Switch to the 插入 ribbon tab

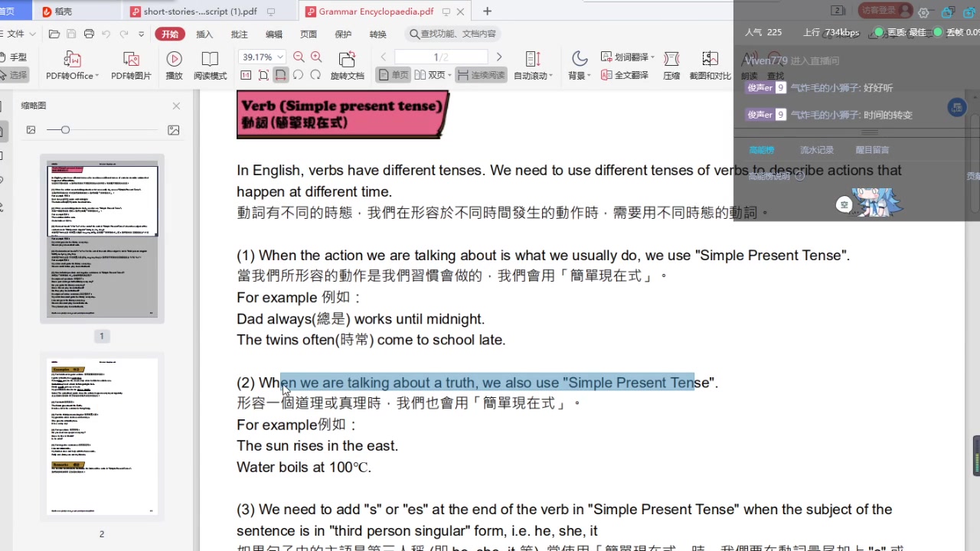click(x=204, y=34)
